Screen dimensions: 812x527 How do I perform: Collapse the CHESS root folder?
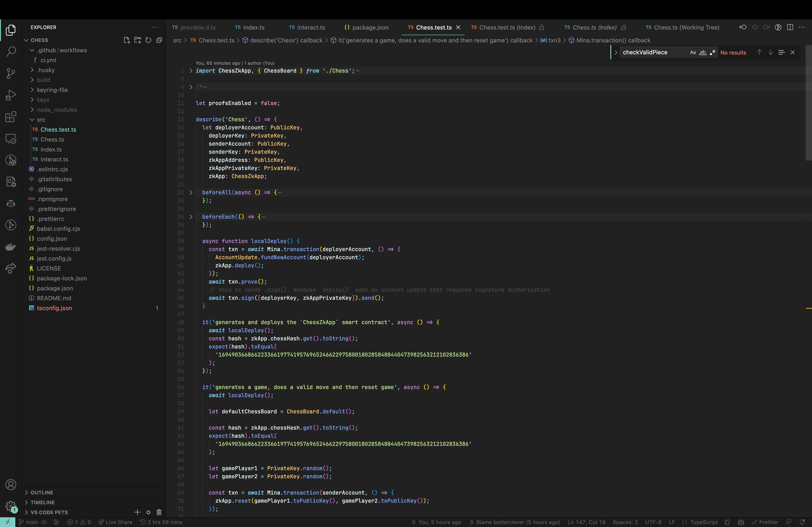pyautogui.click(x=26, y=40)
